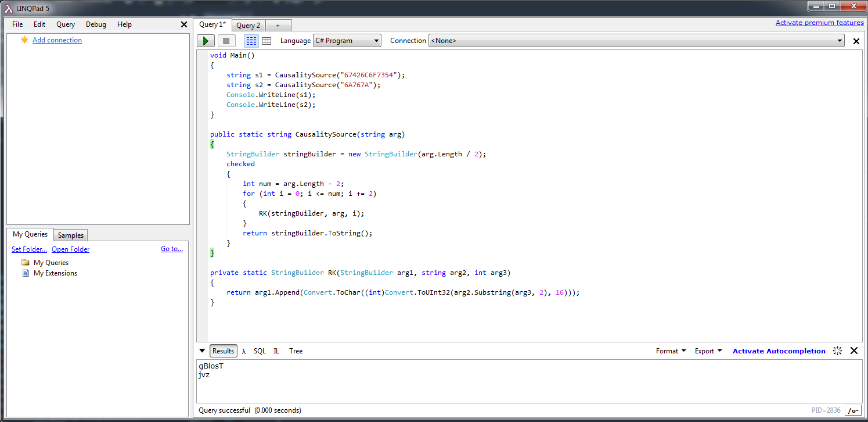Select My Queries folder in tree
Screen dimensions: 868x422
[x=51, y=263]
